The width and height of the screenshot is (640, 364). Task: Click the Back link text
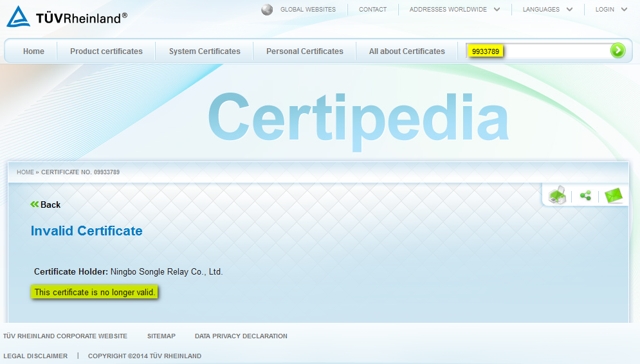pos(50,205)
